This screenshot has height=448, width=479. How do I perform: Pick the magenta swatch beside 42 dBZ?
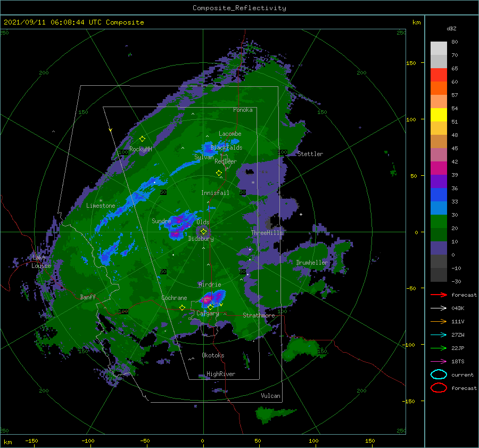[x=439, y=168]
